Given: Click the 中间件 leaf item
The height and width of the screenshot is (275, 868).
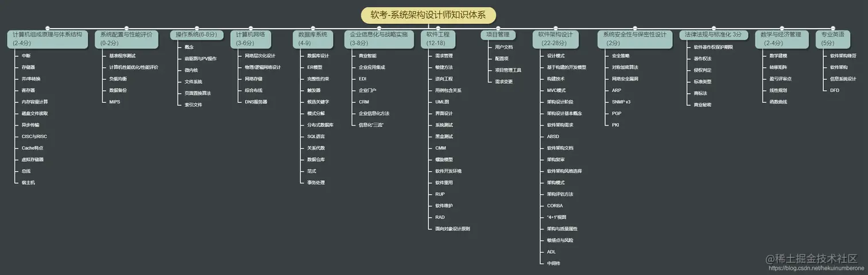Looking at the screenshot, I should pos(553,263).
